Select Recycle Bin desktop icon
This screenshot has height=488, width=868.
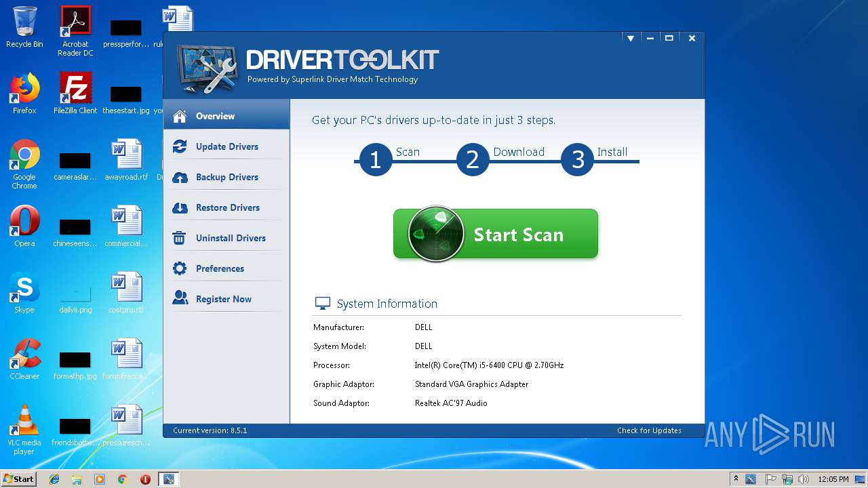[24, 27]
